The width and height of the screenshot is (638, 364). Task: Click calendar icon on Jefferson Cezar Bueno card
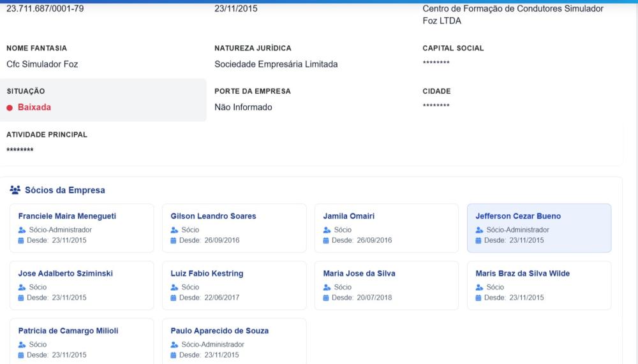click(478, 240)
